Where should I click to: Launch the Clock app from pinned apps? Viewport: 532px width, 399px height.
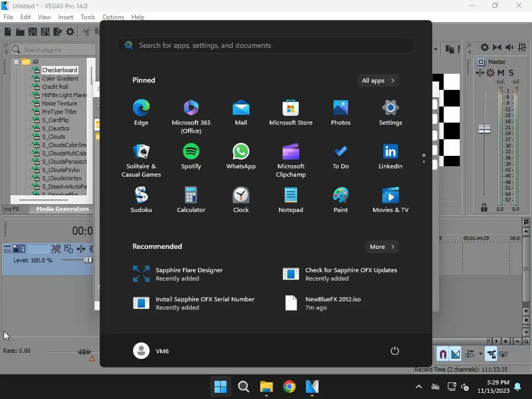(241, 200)
